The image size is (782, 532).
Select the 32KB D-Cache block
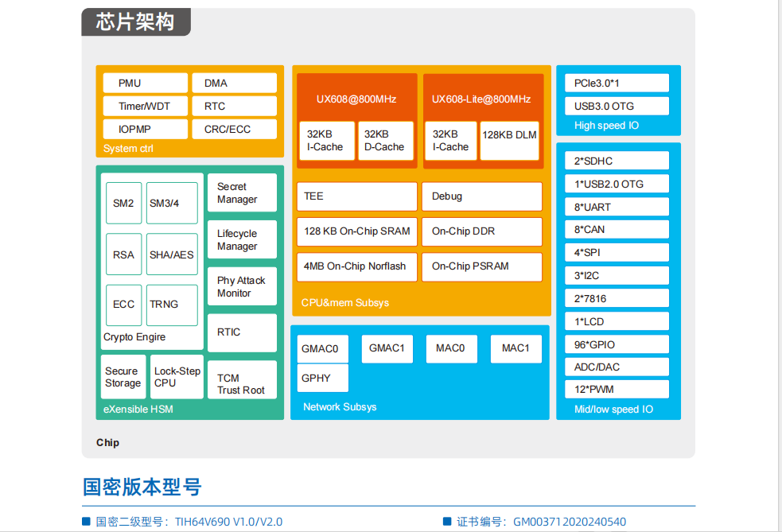click(386, 141)
